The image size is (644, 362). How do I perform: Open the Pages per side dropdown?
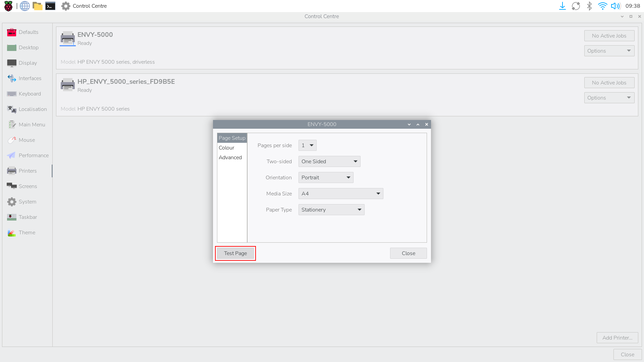click(x=308, y=145)
